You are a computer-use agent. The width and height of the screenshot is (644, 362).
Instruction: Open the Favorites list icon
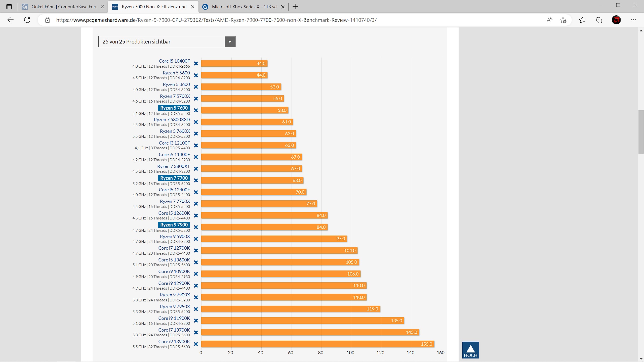(582, 20)
